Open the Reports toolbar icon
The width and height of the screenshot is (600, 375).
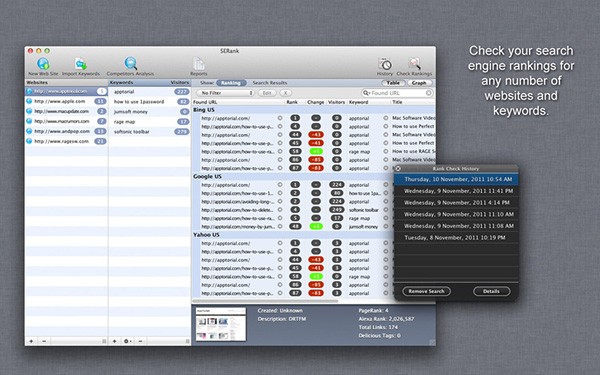[199, 64]
